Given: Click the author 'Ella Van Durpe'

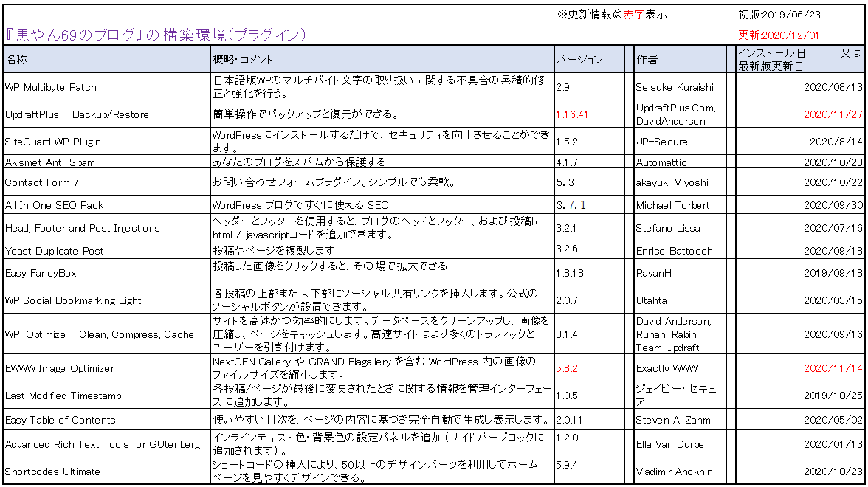Looking at the screenshot, I should [x=670, y=444].
